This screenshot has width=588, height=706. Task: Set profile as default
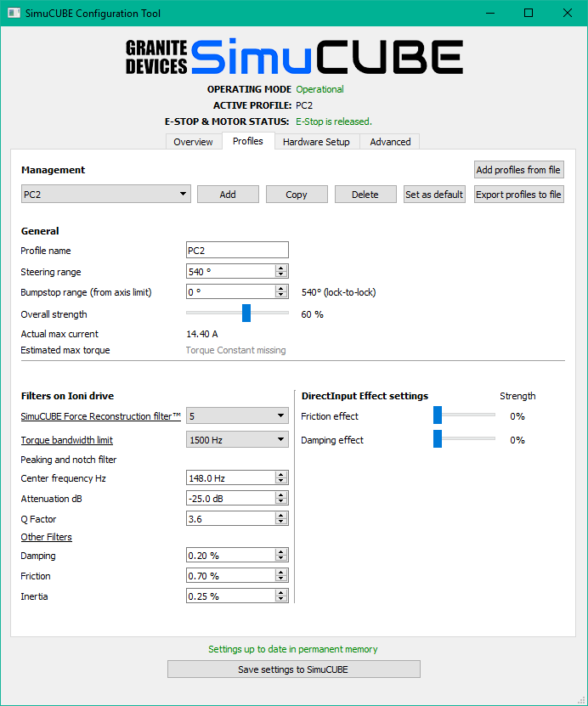click(x=434, y=195)
